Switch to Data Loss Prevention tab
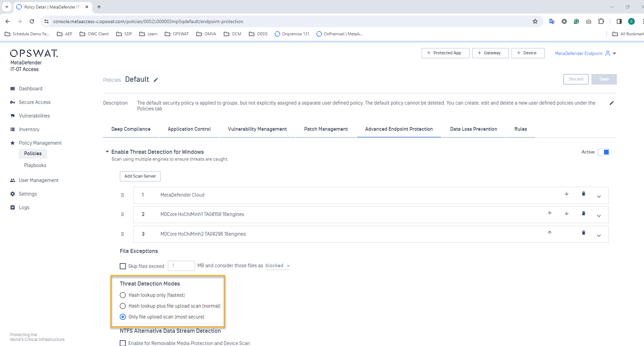 (x=473, y=129)
